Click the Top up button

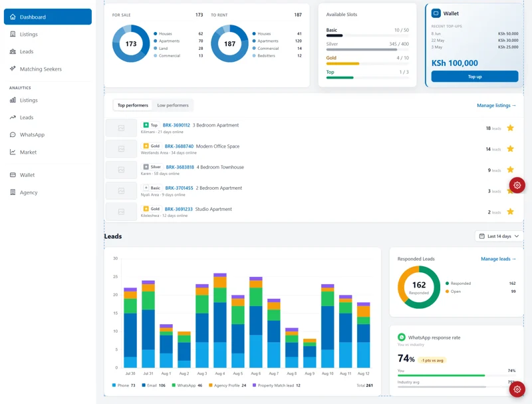(x=475, y=77)
